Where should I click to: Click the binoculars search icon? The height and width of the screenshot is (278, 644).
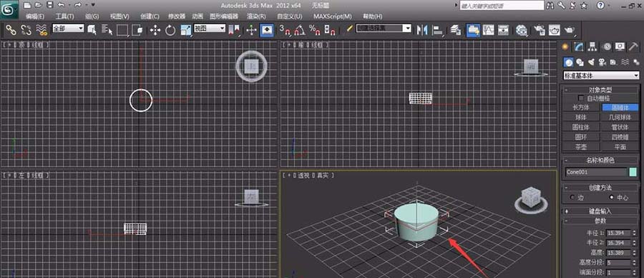[550, 5]
